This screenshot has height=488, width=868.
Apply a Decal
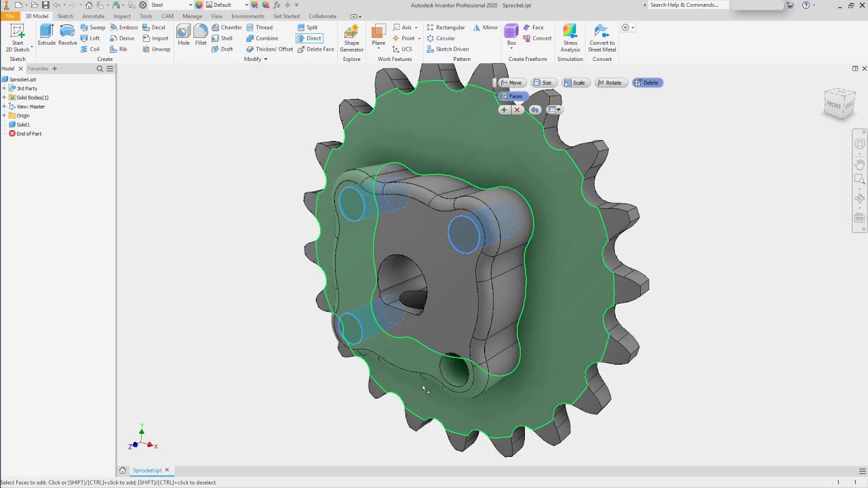[x=154, y=28]
